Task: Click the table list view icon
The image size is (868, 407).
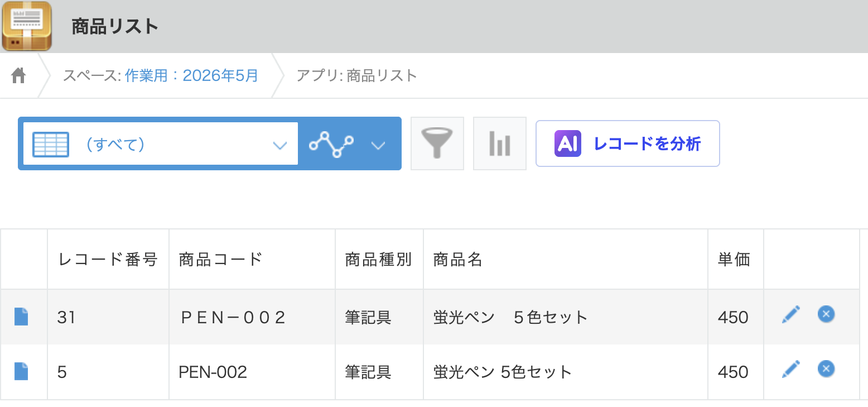Action: (51, 145)
